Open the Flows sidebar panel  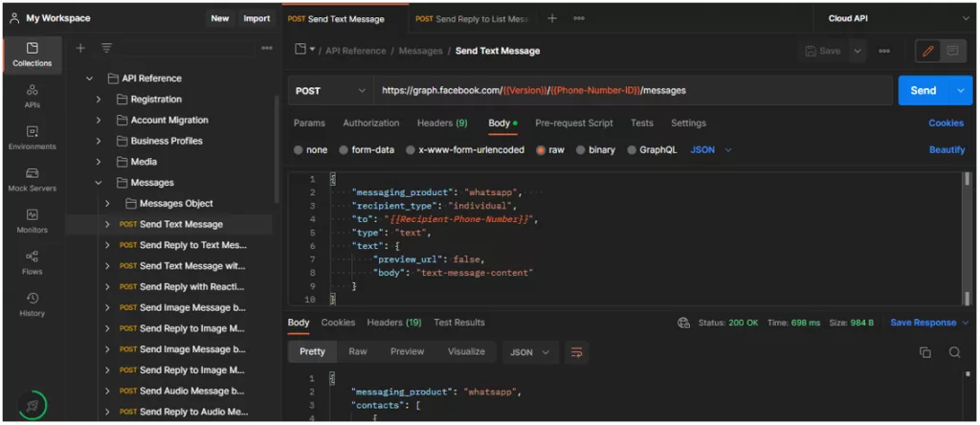(x=33, y=263)
